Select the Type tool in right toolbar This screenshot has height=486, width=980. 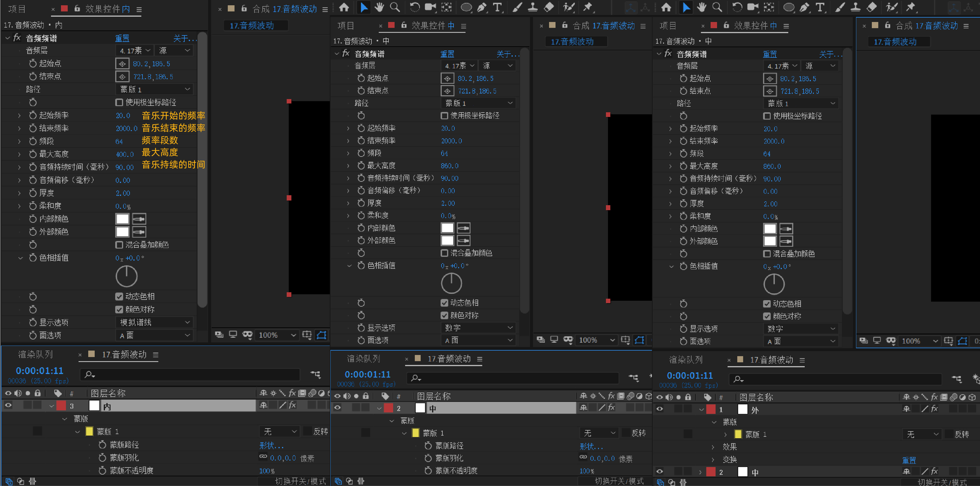point(820,7)
